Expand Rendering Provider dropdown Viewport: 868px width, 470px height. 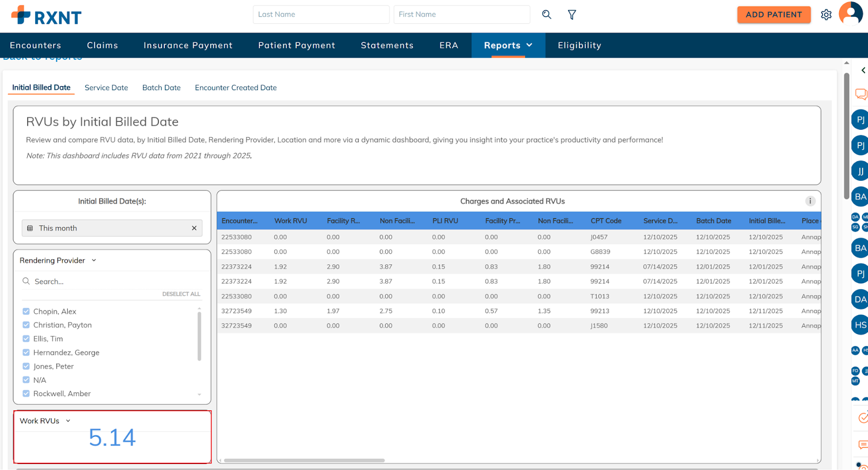94,261
